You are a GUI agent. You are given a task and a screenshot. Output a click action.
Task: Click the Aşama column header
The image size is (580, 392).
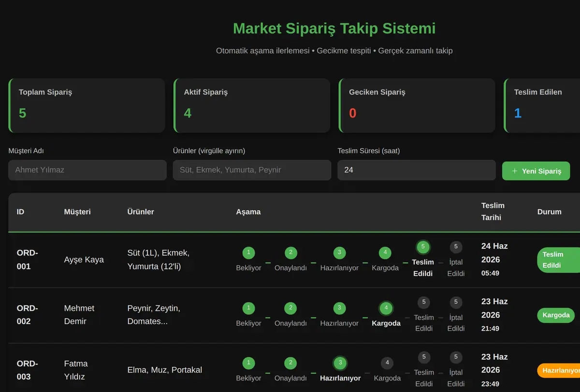[248, 212]
